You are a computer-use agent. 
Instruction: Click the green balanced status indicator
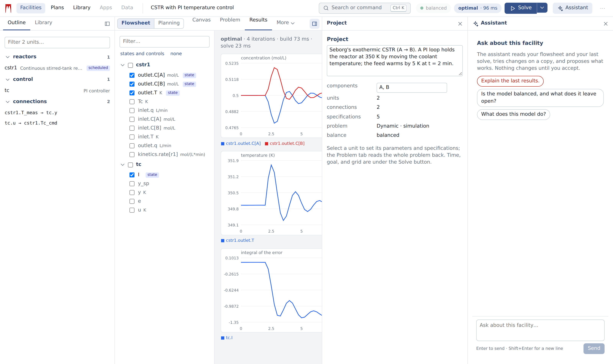[434, 8]
